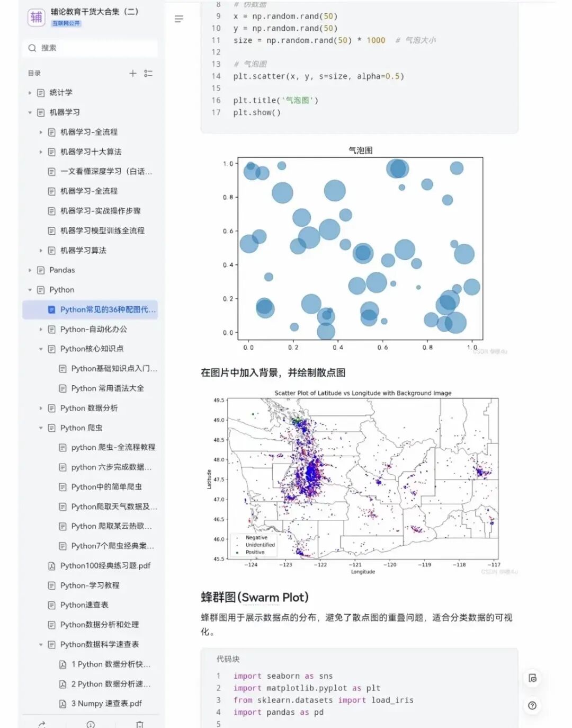
Task: Click document icon next to 统计学
Action: pos(41,93)
